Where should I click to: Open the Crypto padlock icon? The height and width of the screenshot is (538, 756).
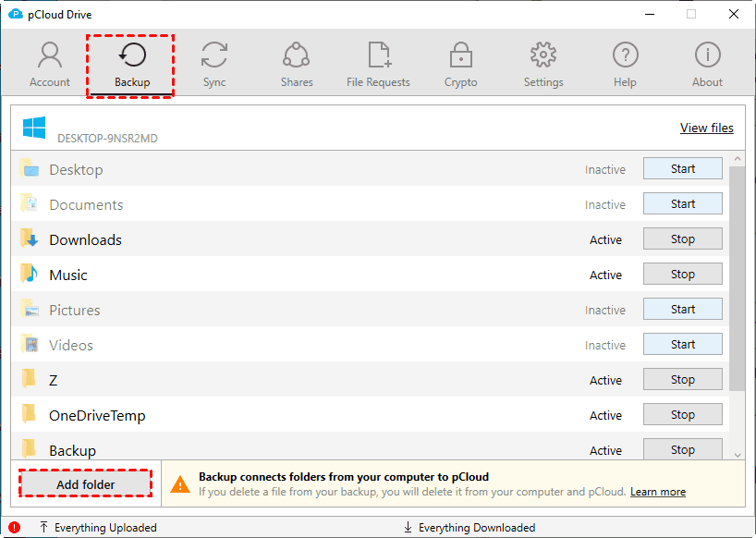[x=461, y=55]
